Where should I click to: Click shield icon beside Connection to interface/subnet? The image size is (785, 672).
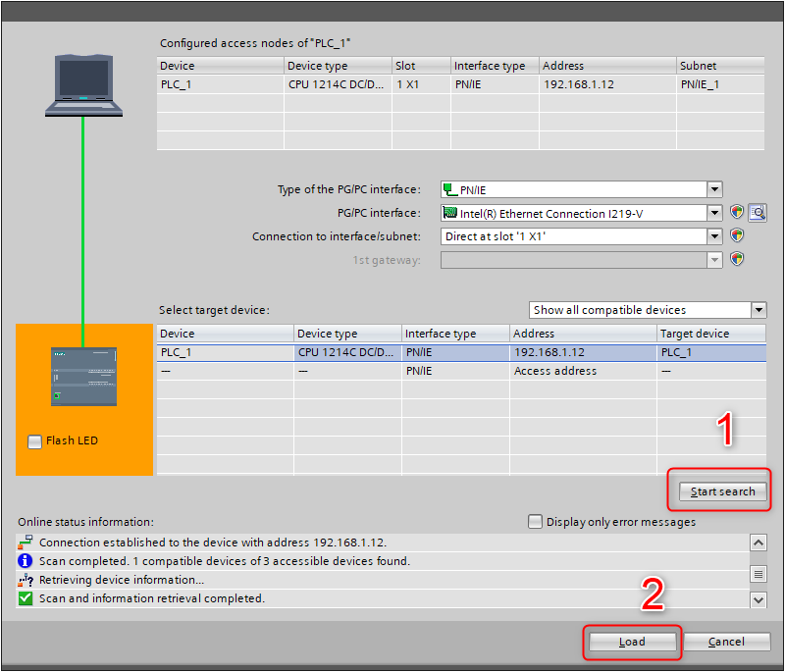[737, 236]
